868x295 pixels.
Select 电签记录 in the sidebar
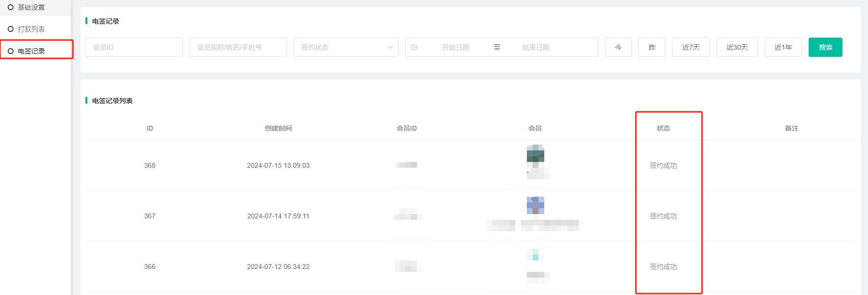tap(31, 51)
